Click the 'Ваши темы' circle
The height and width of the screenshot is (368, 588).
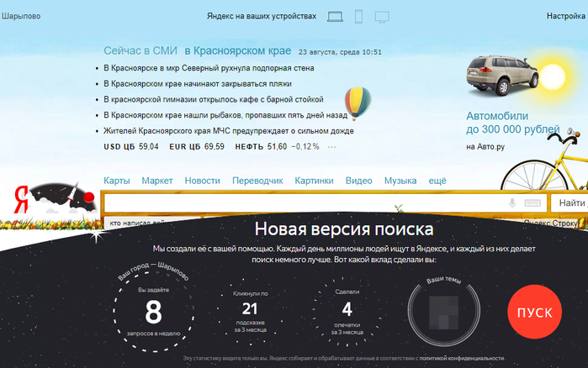(443, 312)
